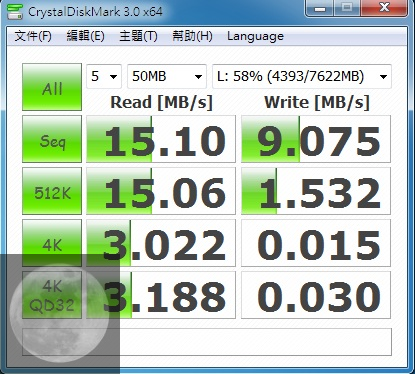The height and width of the screenshot is (374, 415).
Task: Select the 4K read value 3.022
Action: [161, 243]
